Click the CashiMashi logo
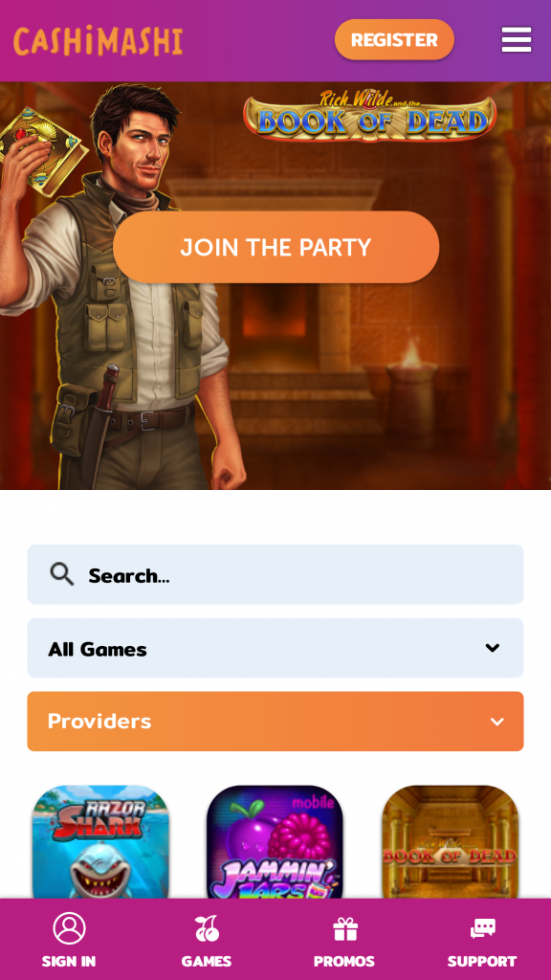Screen dimensions: 551x980 (x=99, y=40)
